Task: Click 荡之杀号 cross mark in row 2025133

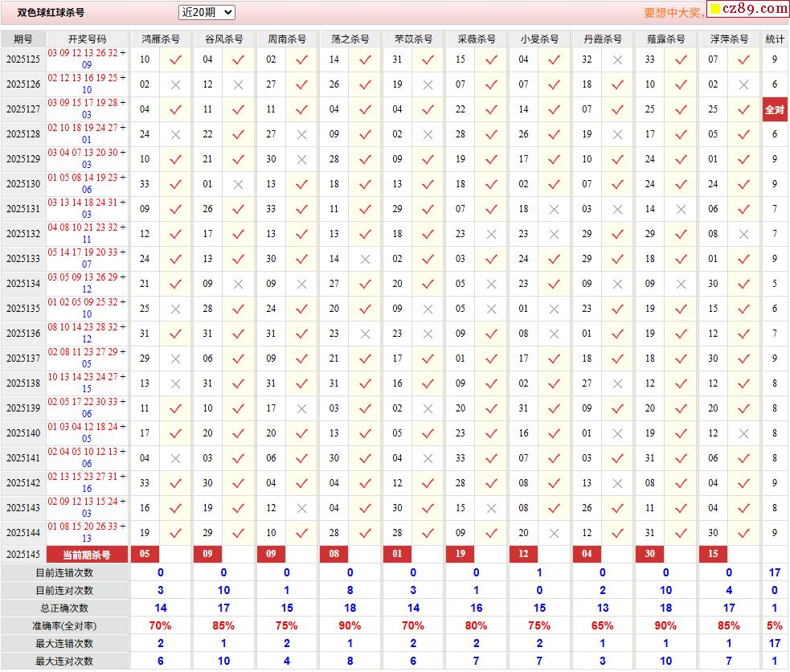Action: pos(365,259)
